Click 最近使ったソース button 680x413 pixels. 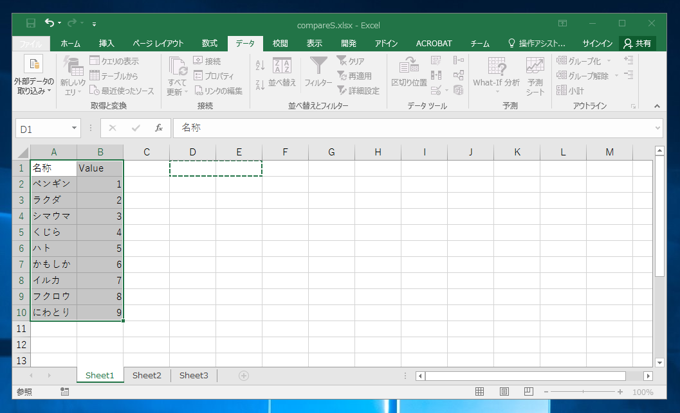[121, 90]
